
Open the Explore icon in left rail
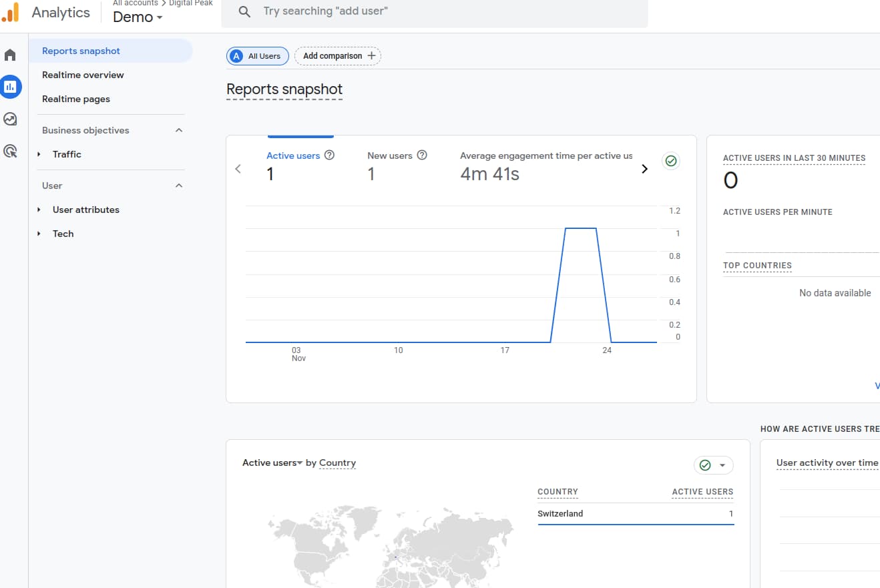tap(10, 119)
